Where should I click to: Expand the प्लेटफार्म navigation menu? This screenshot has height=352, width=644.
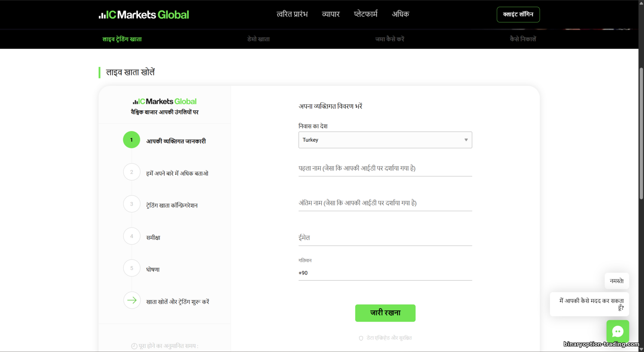coord(365,14)
